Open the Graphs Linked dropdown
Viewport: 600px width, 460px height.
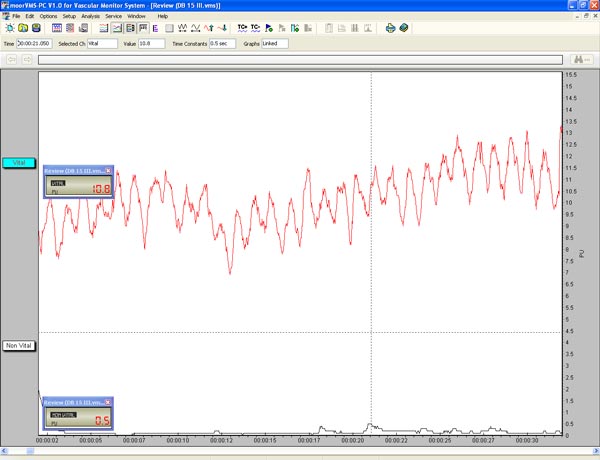tap(274, 44)
